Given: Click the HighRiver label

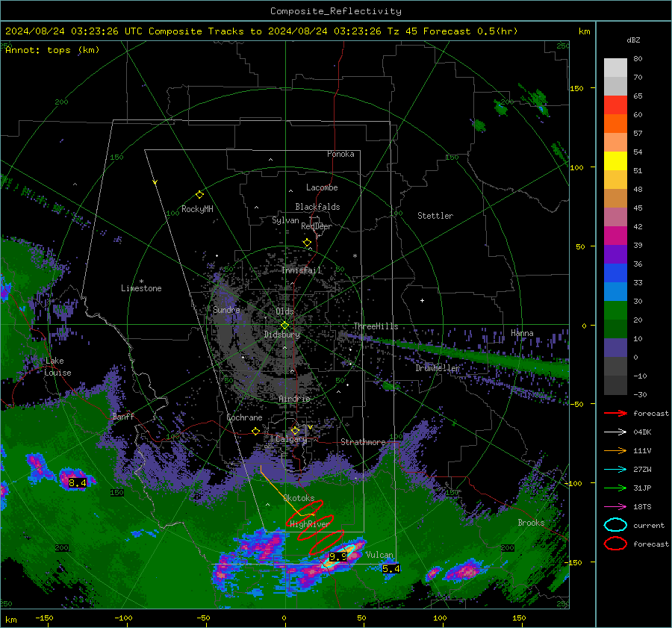Looking at the screenshot, I should click(x=309, y=524).
